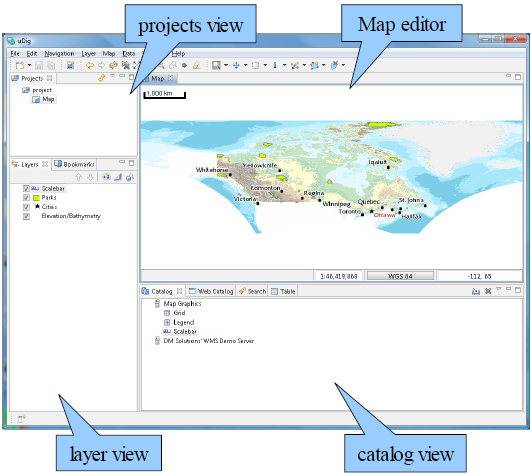This screenshot has height=475, width=531.
Task: Select the Pan tool icon
Action: (236, 65)
